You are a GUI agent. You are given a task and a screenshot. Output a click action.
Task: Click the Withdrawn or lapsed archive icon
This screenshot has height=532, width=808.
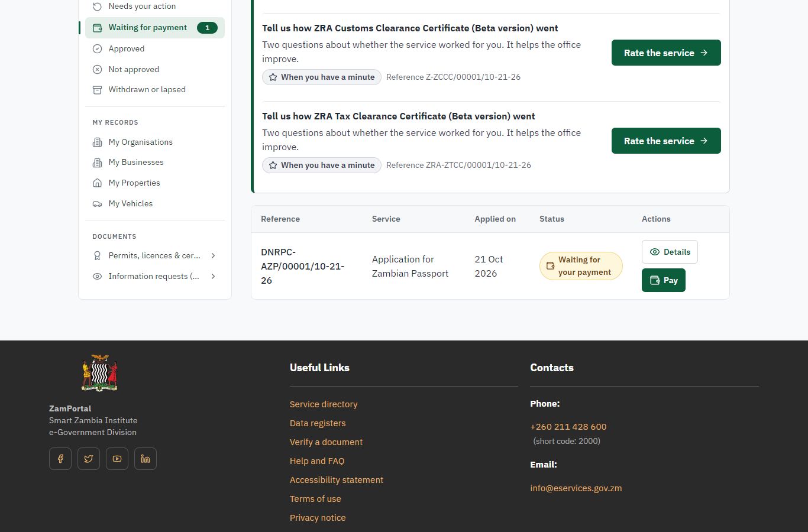pyautogui.click(x=98, y=90)
